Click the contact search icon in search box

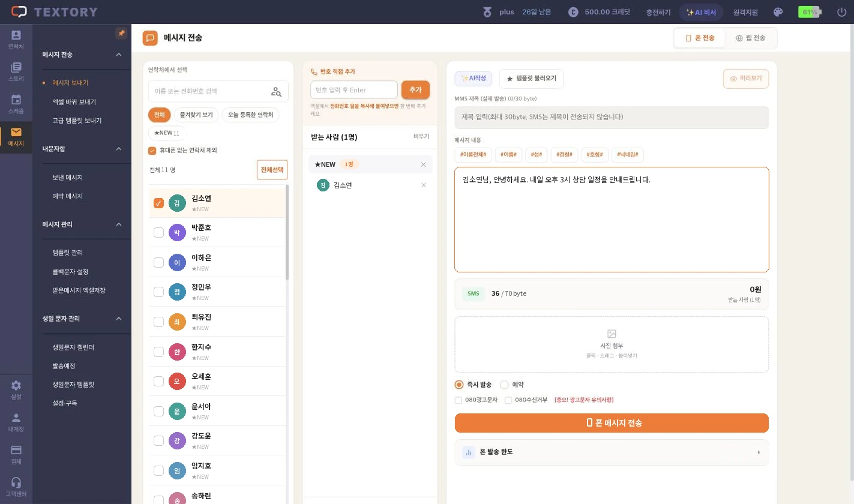tap(276, 91)
